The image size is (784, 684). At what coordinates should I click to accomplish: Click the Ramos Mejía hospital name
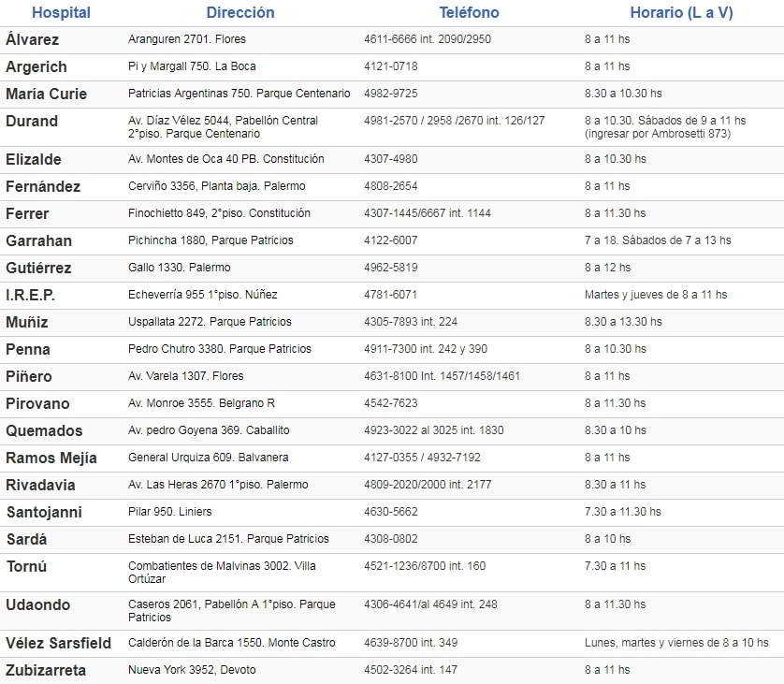coord(51,458)
